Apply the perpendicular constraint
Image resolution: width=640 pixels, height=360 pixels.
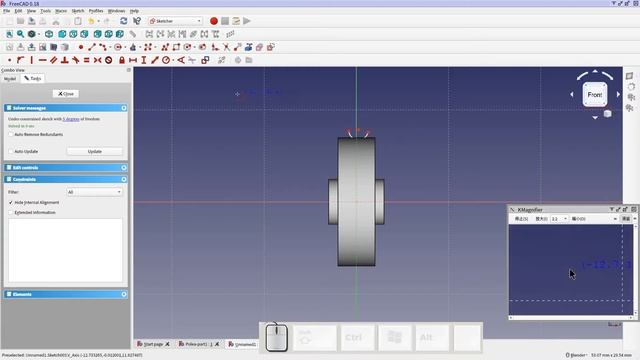pos(64,60)
